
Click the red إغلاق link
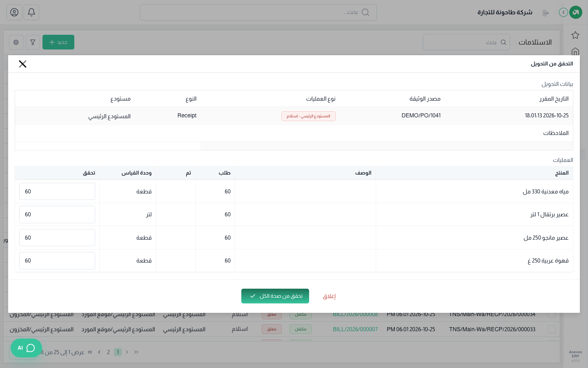click(x=329, y=296)
